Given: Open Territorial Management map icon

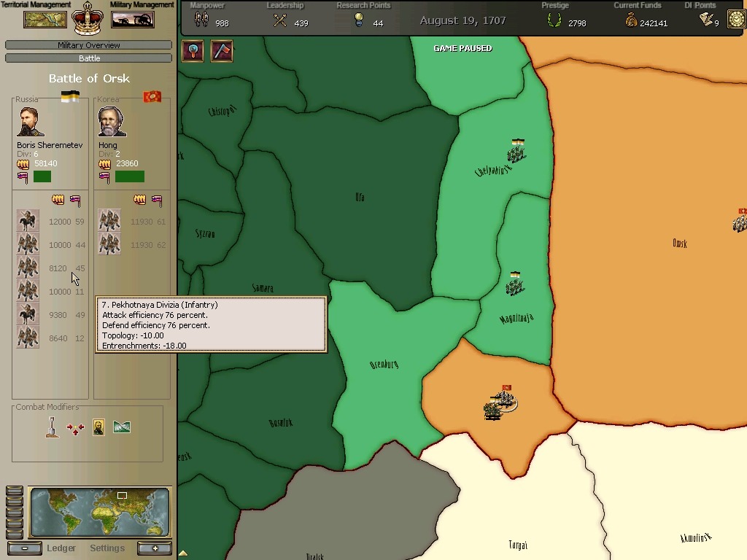Looking at the screenshot, I should pyautogui.click(x=44, y=20).
